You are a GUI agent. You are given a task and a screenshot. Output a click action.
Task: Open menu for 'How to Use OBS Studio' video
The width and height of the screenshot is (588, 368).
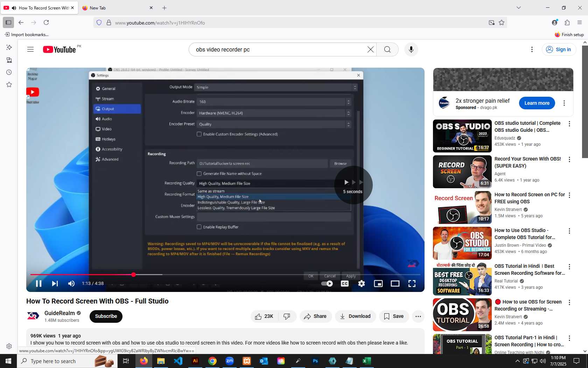pos(569,231)
